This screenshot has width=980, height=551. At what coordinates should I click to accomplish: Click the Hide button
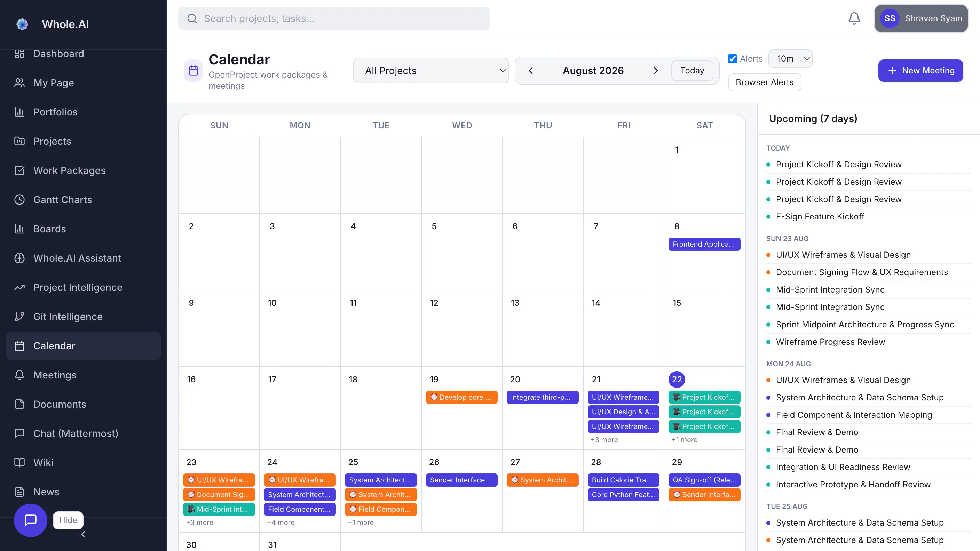point(68,520)
